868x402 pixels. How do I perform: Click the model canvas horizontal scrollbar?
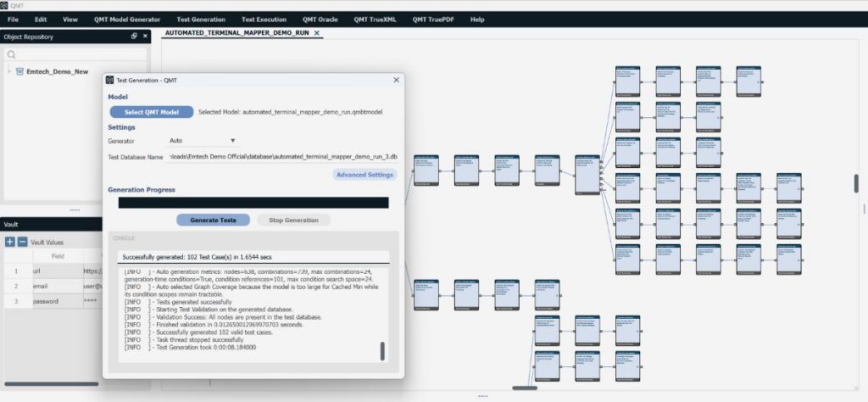pyautogui.click(x=524, y=388)
